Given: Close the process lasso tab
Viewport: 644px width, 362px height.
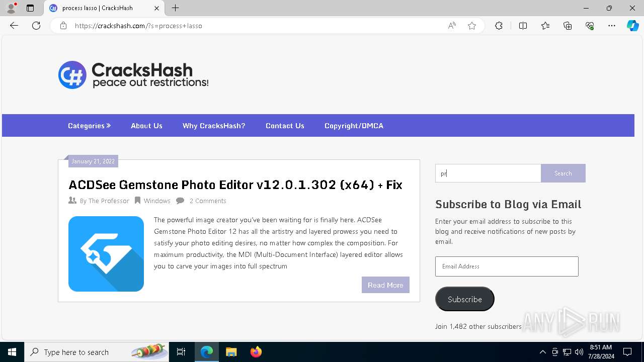Looking at the screenshot, I should (156, 8).
